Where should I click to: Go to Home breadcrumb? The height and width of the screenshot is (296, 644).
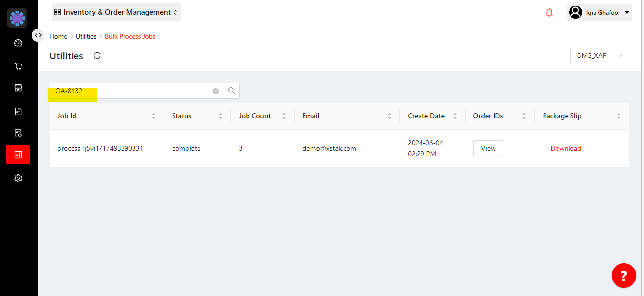(x=58, y=36)
